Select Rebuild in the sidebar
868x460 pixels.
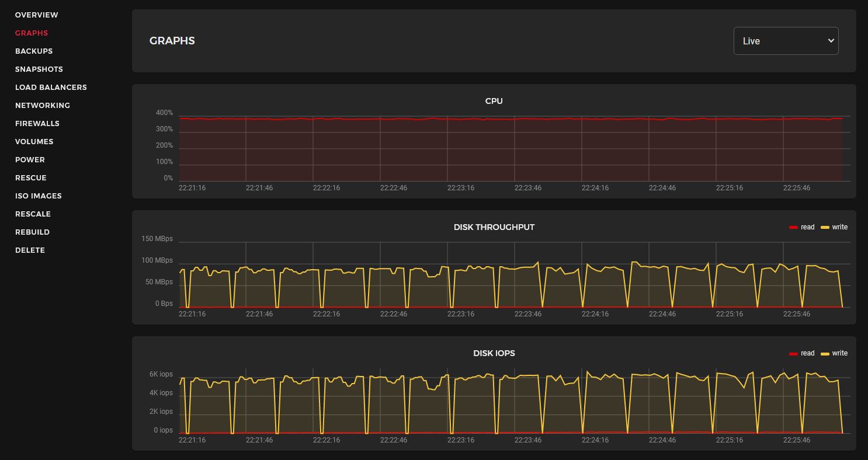[x=32, y=232]
